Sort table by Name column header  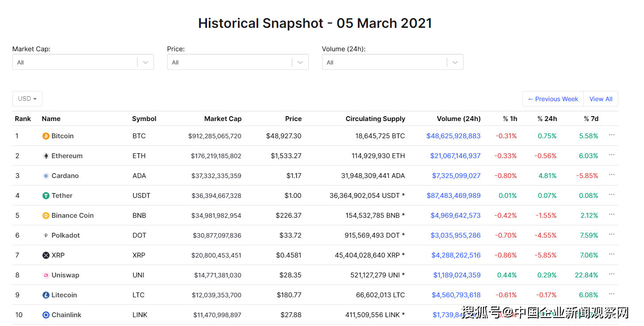pos(51,119)
